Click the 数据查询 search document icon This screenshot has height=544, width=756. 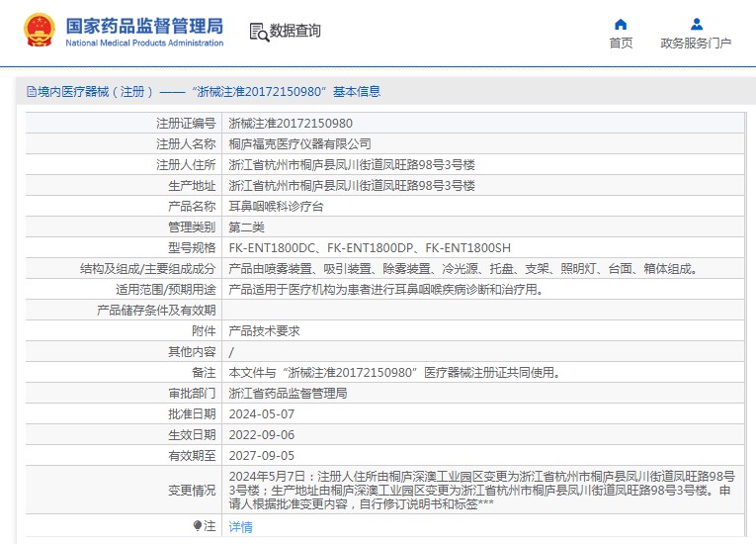coord(259,32)
